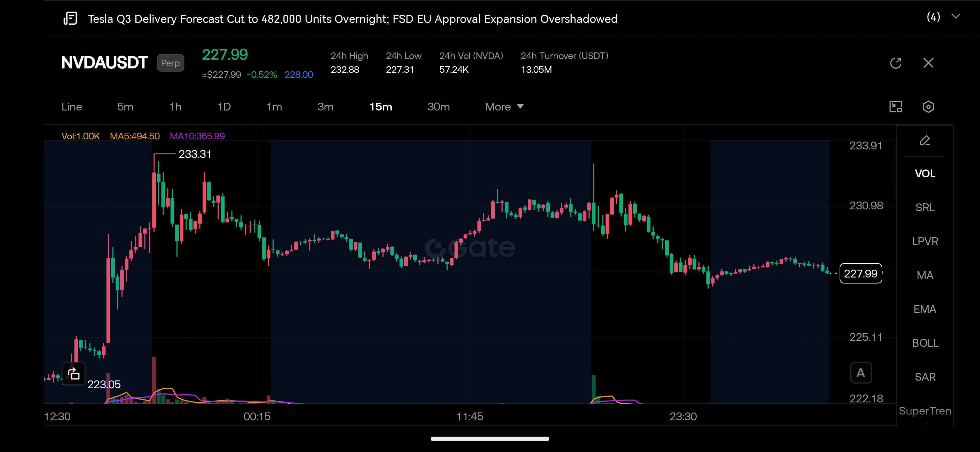Tap the Perp contract badge

pos(170,63)
